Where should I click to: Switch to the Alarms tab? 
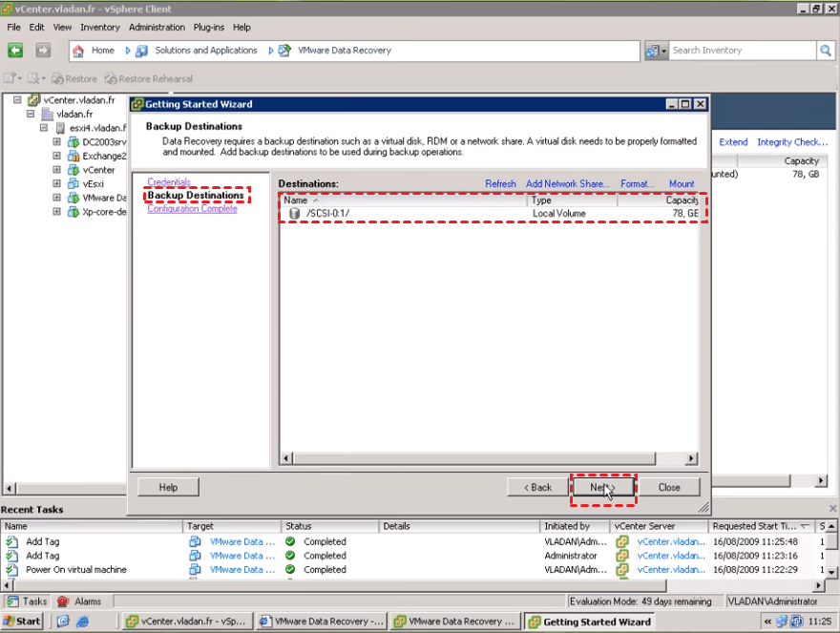(80, 601)
